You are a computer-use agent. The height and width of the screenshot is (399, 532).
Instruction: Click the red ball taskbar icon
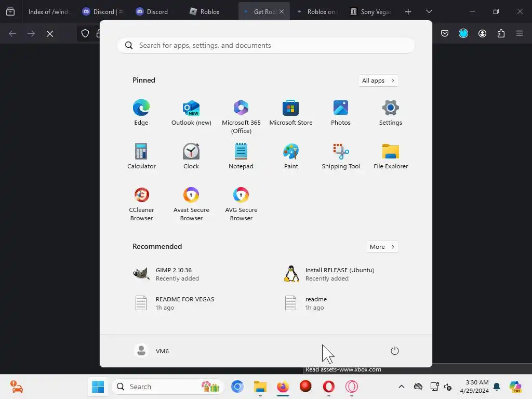(305, 387)
